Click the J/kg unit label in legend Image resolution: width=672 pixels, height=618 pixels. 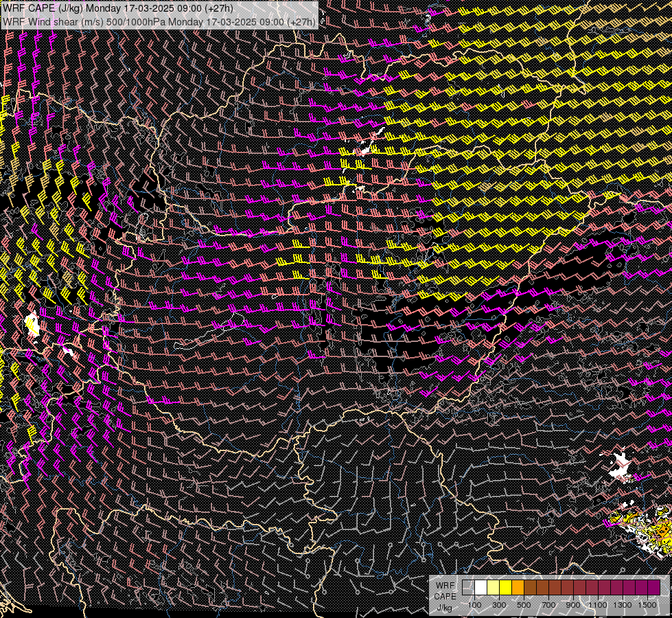[445, 608]
